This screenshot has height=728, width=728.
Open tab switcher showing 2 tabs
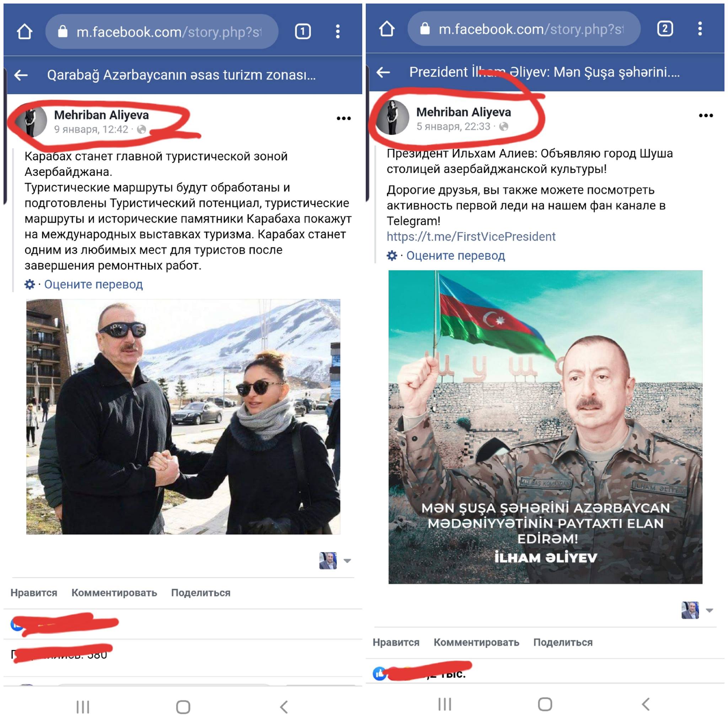tap(665, 29)
